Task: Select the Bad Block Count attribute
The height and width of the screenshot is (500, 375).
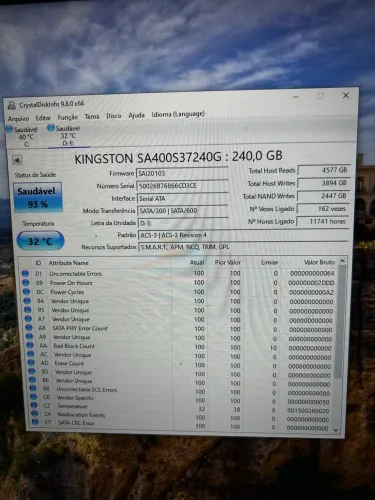Action: [x=74, y=346]
